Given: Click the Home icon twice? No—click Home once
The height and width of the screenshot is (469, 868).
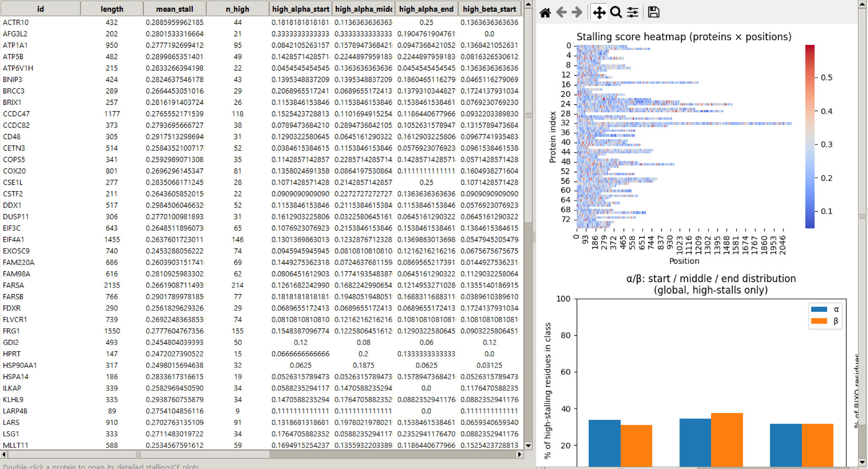Looking at the screenshot, I should pos(545,12).
